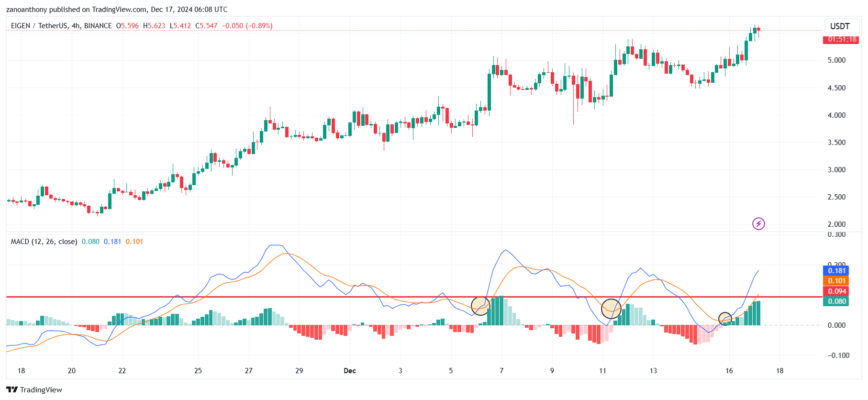Click the orange 0.101 signal value label
The width and height of the screenshot is (868, 400).
click(836, 281)
